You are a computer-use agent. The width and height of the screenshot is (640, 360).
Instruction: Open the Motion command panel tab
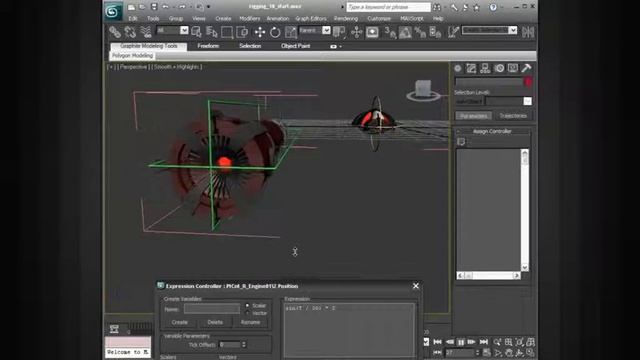[x=499, y=68]
